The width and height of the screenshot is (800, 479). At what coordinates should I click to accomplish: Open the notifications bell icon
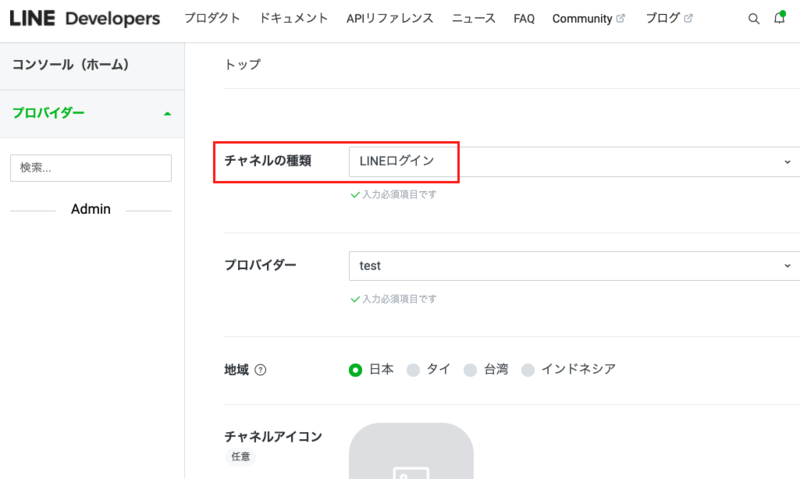[x=779, y=18]
